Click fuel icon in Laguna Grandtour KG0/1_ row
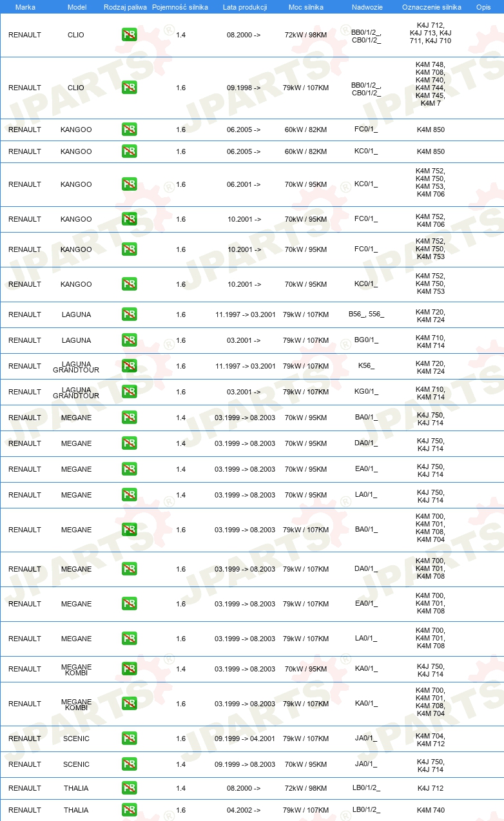Viewport: 504px width, 821px height. [x=129, y=392]
